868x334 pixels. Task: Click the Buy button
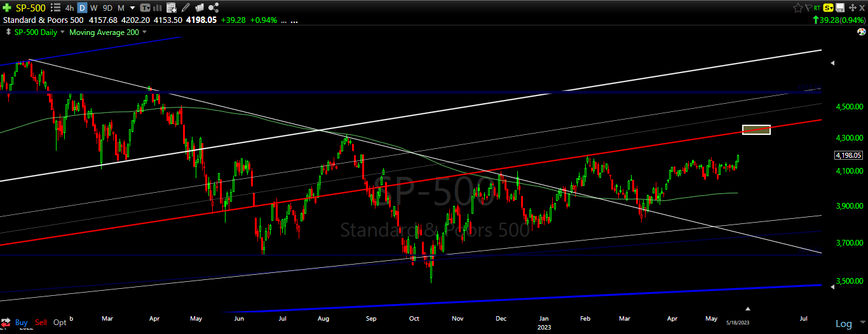22,323
